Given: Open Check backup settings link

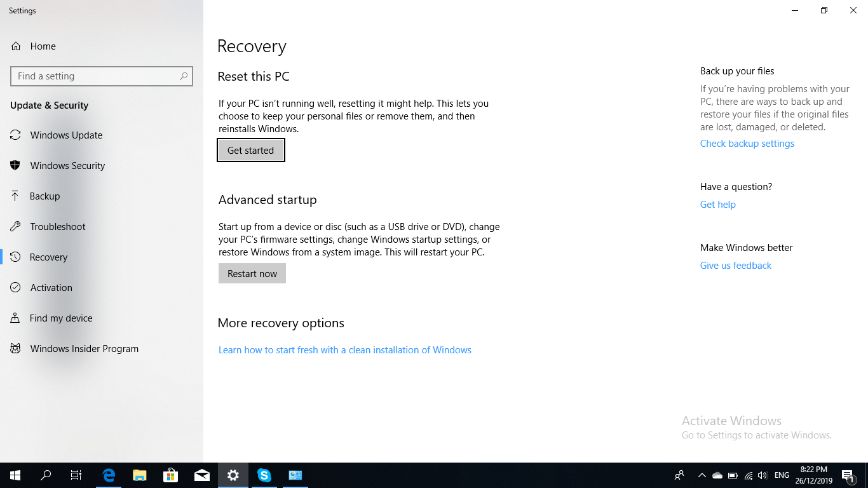Looking at the screenshot, I should click(747, 144).
